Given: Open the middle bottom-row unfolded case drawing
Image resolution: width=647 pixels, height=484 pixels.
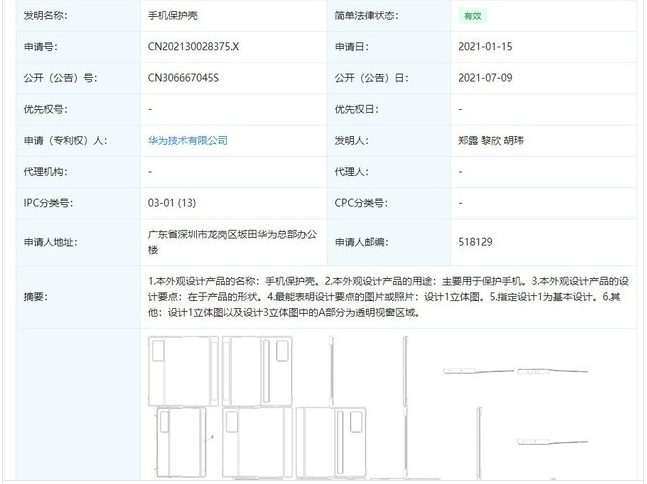Looking at the screenshot, I should click(x=258, y=440).
